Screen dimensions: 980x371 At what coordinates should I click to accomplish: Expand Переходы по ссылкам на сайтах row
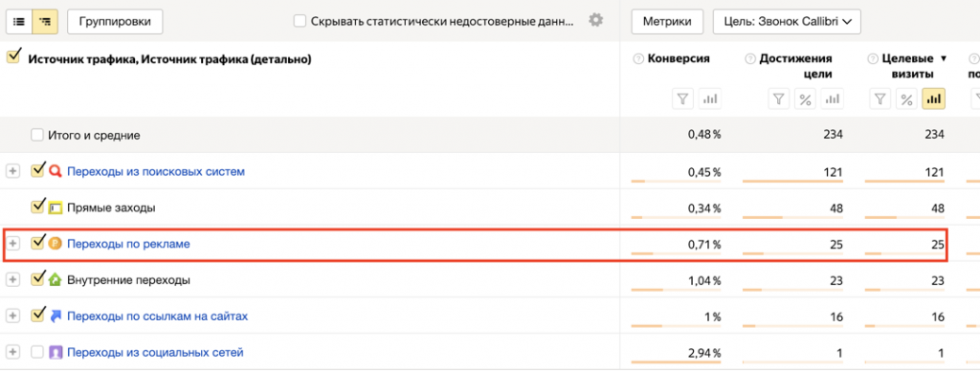(x=12, y=316)
